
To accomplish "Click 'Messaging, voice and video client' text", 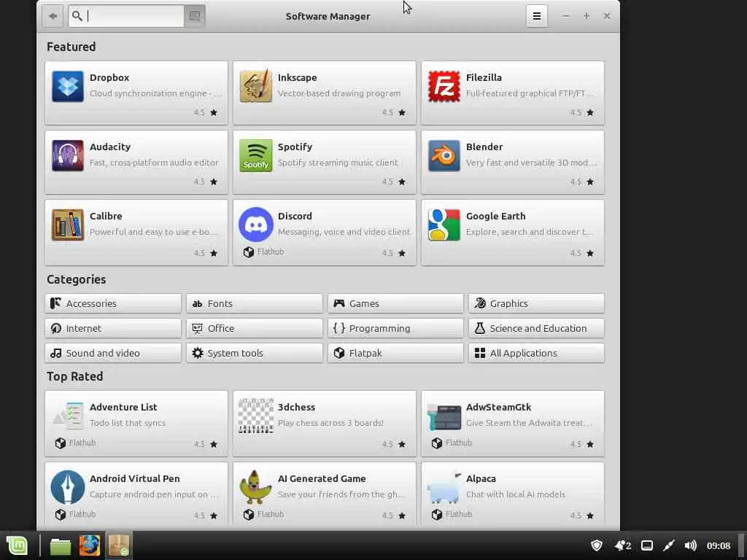I will click(344, 232).
